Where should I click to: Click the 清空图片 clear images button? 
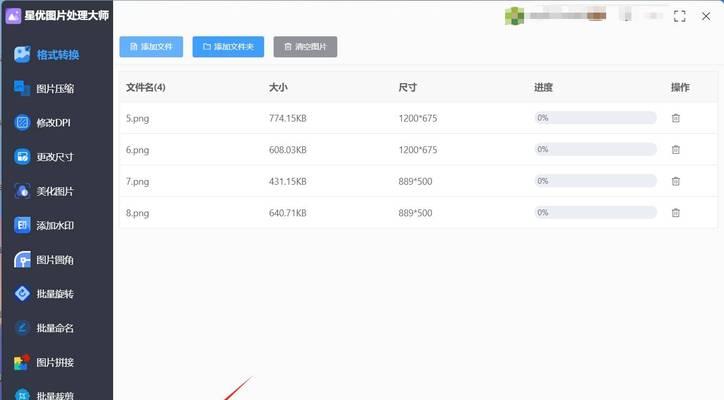[x=305, y=47]
